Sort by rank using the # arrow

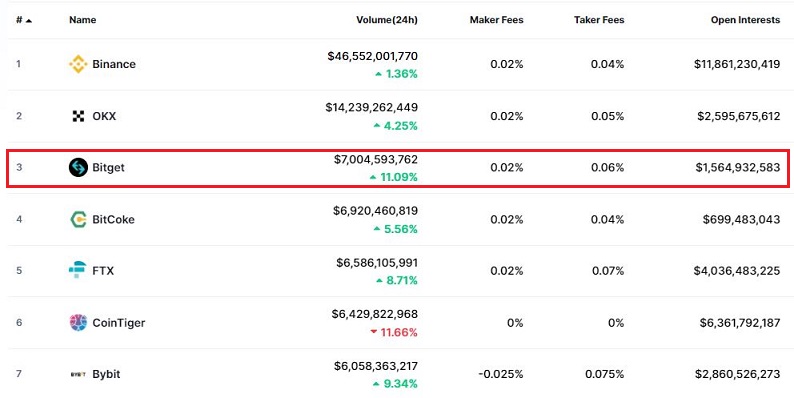29,20
